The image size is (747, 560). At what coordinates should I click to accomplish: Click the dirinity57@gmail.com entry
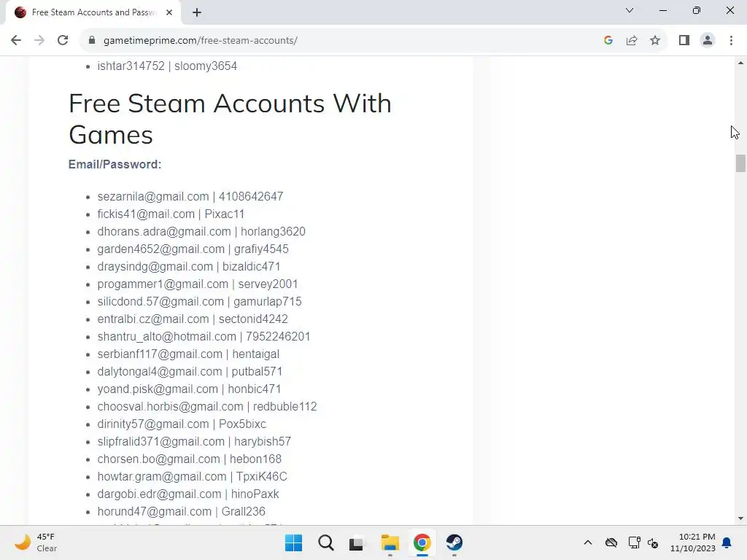coord(182,424)
